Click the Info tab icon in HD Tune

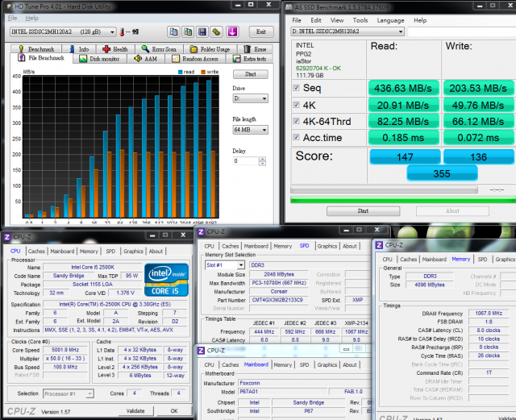click(72, 49)
